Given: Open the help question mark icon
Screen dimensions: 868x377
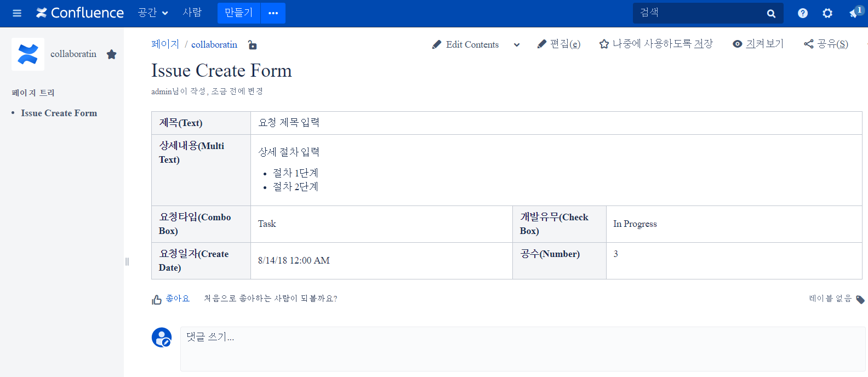Looking at the screenshot, I should point(802,13).
